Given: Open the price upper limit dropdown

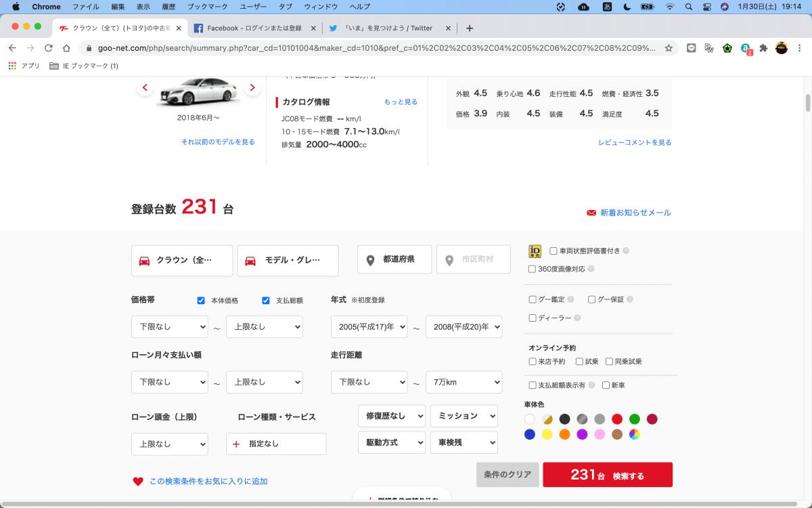Looking at the screenshot, I should (265, 326).
